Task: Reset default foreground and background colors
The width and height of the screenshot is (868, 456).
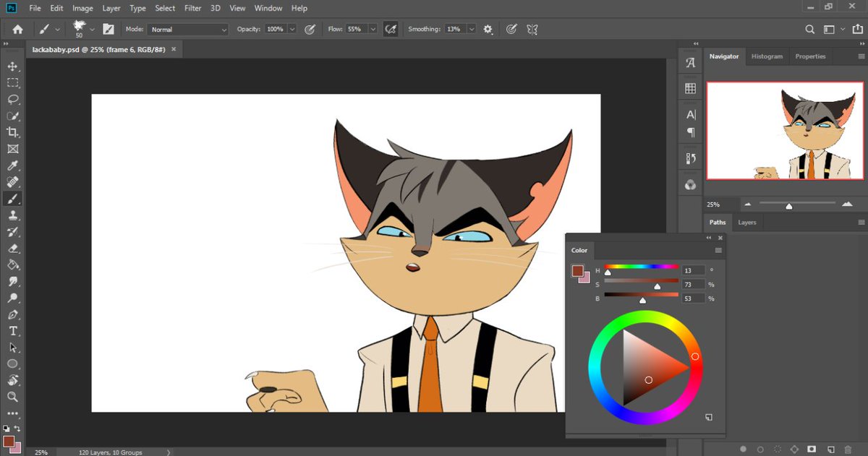Action: [x=6, y=428]
